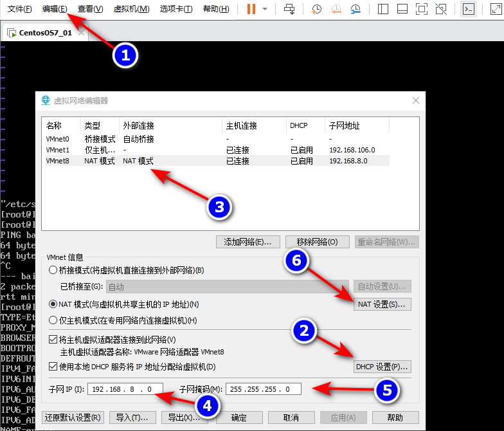This screenshot has width=504, height=431.
Task: Open the 查看(V) menu
Action: [90, 9]
